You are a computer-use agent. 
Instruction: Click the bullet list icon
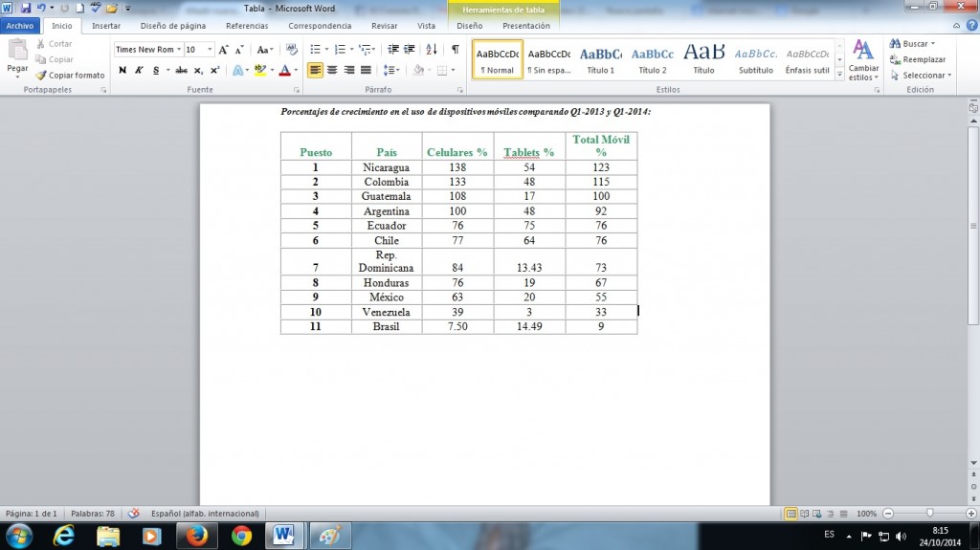(316, 49)
